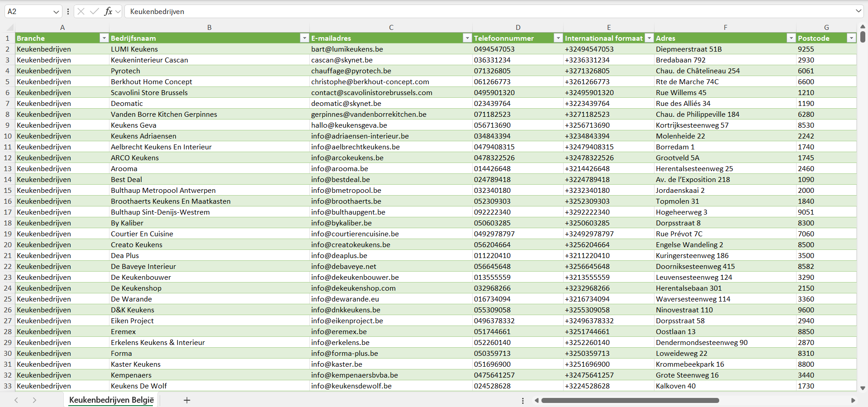Click the horizontal scrollbar thumb
The image size is (868, 407).
point(630,400)
